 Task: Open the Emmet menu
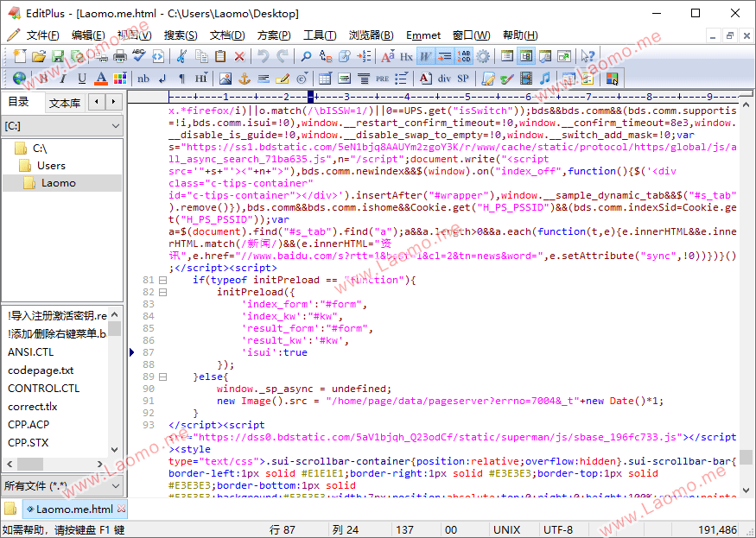(422, 35)
